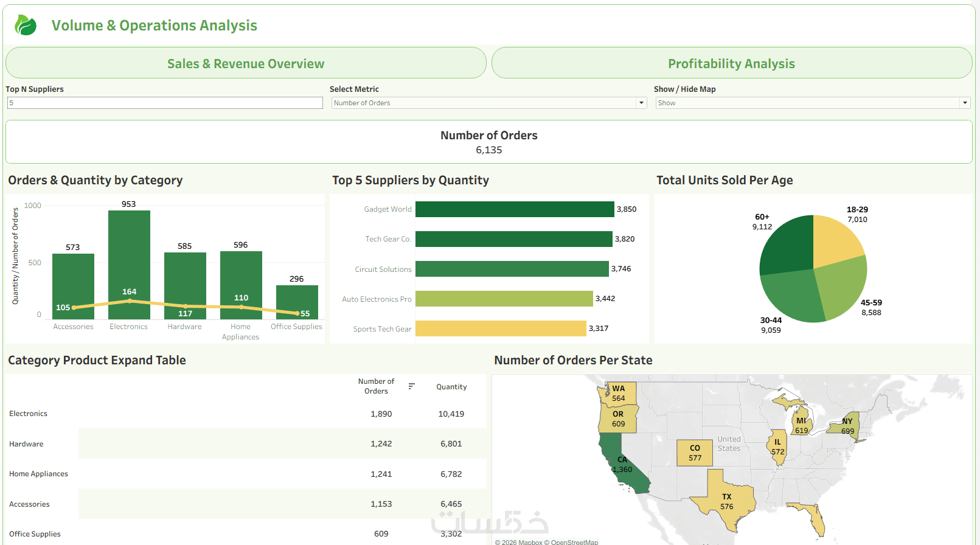This screenshot has height=545, width=980.
Task: Go to Sales & Revenue Overview page
Action: [x=246, y=63]
